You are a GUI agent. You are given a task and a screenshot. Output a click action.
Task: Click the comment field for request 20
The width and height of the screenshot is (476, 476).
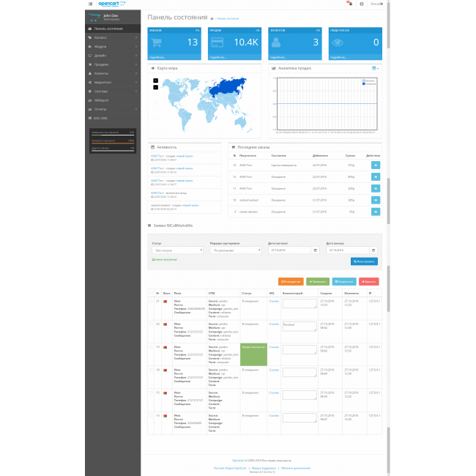pyautogui.click(x=299, y=326)
